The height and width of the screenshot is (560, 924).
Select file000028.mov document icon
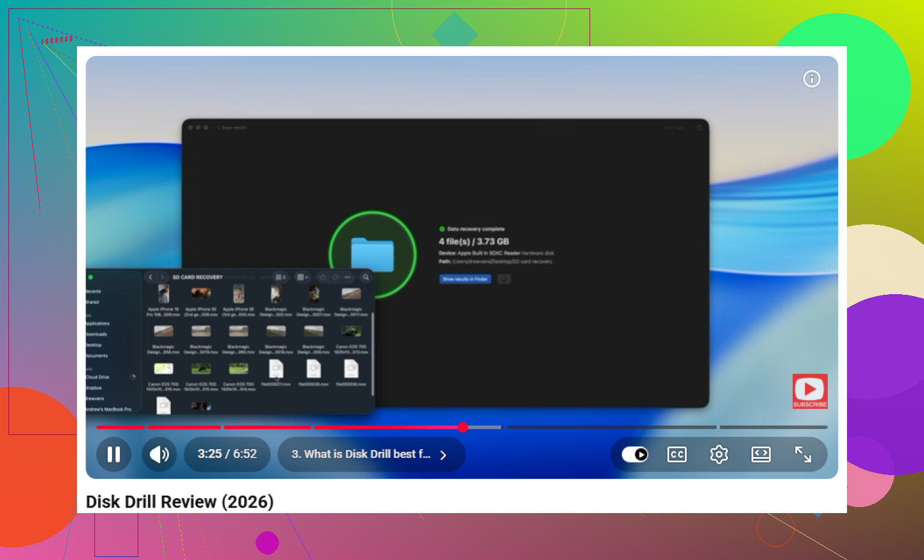point(313,369)
